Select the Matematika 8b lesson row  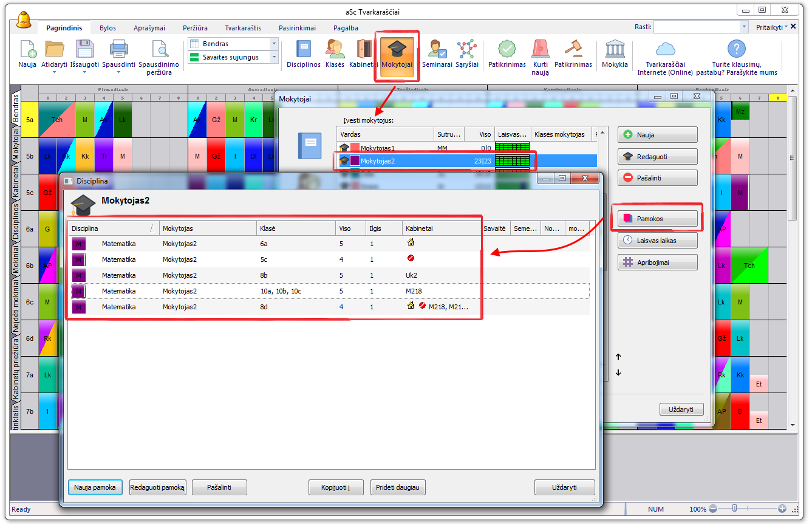(x=273, y=275)
